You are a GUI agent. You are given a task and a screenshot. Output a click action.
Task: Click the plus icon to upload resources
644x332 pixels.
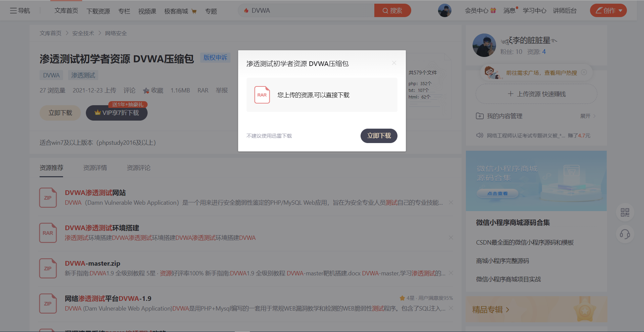click(x=510, y=94)
